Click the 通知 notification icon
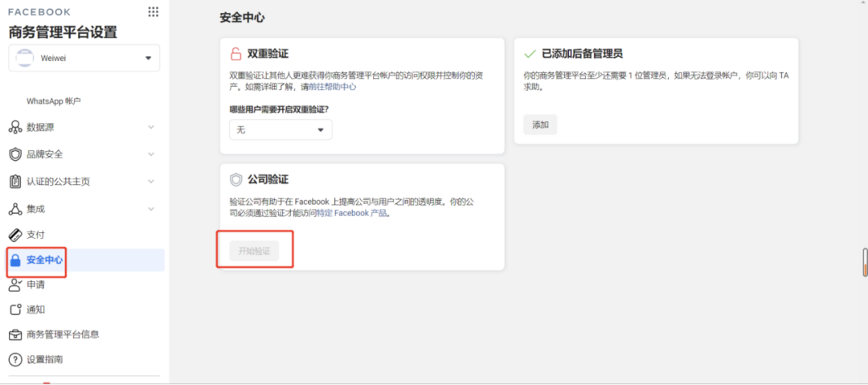 15,309
